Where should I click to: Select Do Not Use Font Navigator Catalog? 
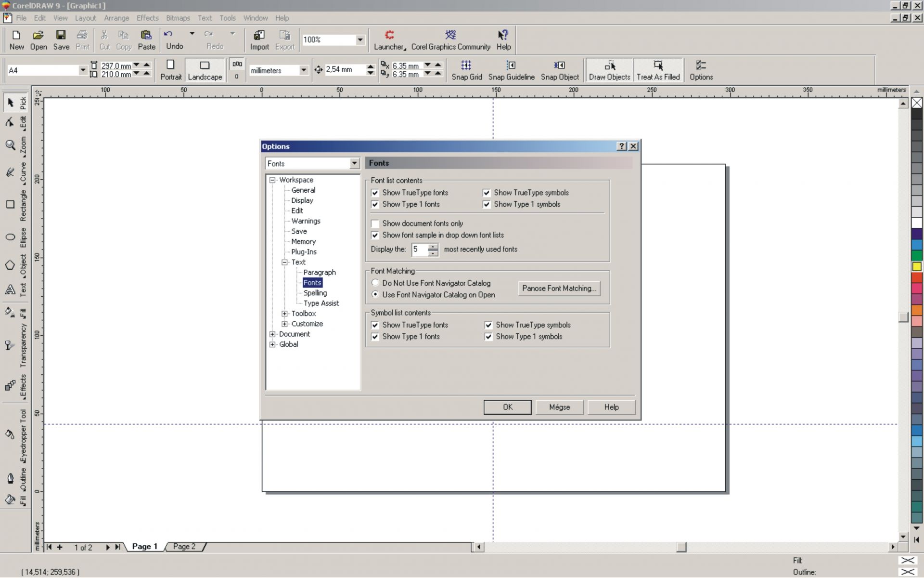point(375,283)
